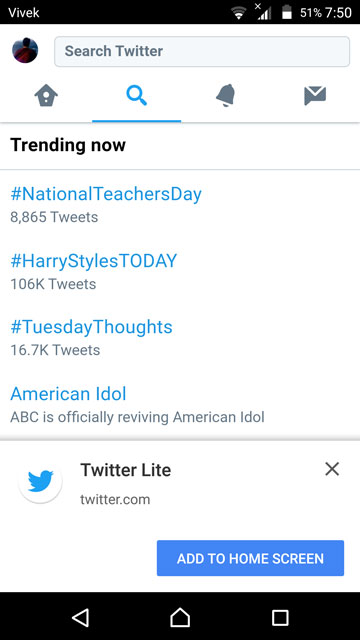Select the Search magnifier tab
The height and width of the screenshot is (640, 360).
[x=136, y=97]
